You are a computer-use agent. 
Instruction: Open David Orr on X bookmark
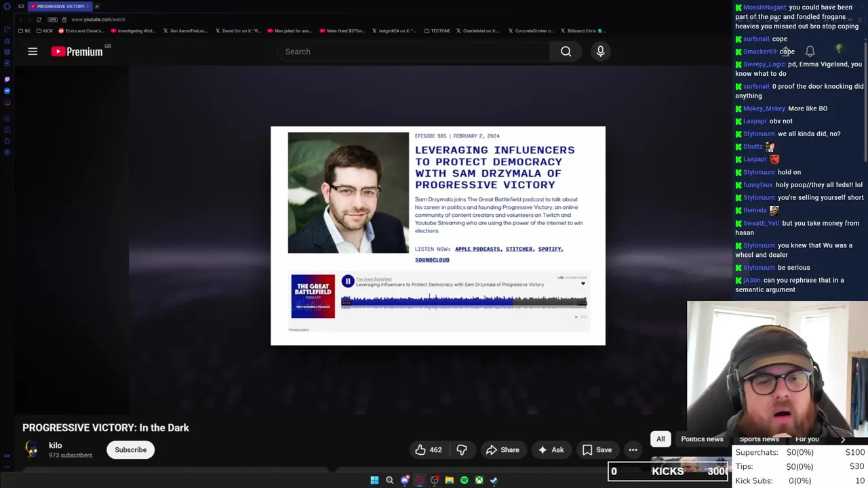(239, 30)
